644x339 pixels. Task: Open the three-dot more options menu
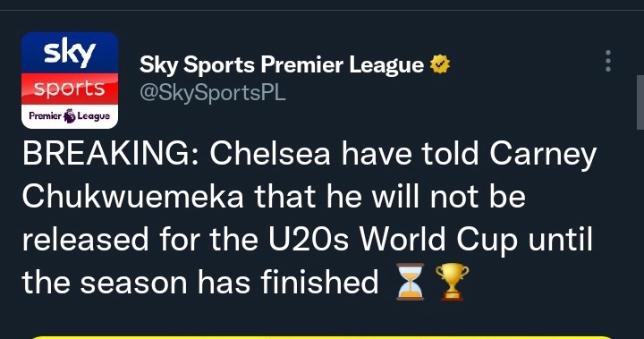(x=608, y=61)
